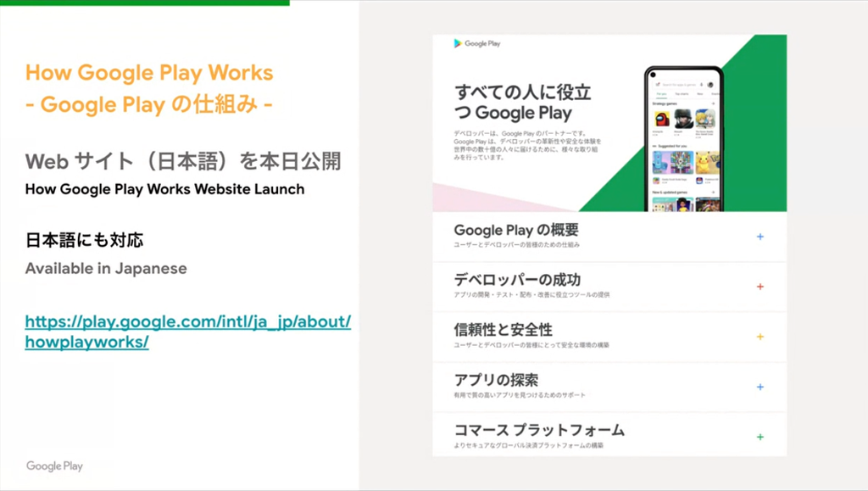Click the Google Play logo in the website header
Viewport: 868px width, 491px height.
click(475, 42)
